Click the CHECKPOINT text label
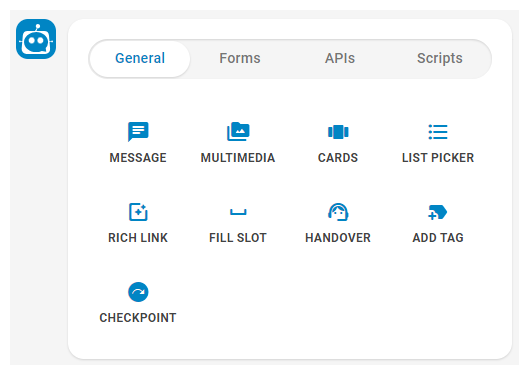This screenshot has height=377, width=530. click(x=138, y=318)
